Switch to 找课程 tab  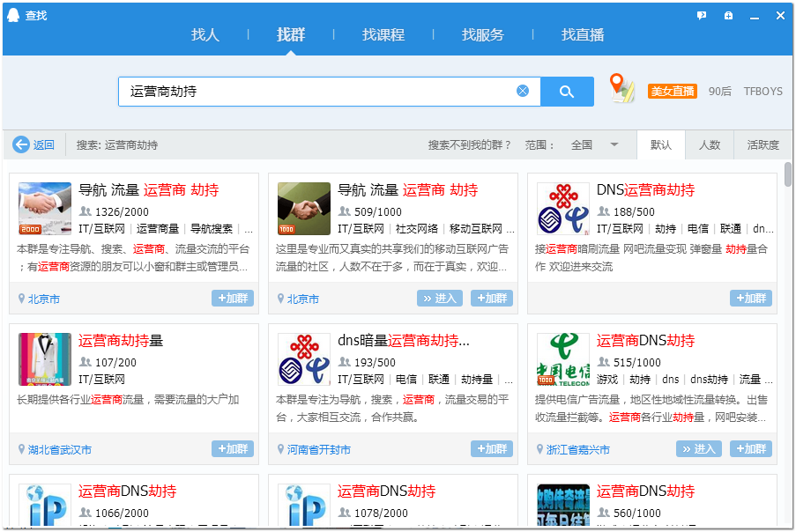383,35
